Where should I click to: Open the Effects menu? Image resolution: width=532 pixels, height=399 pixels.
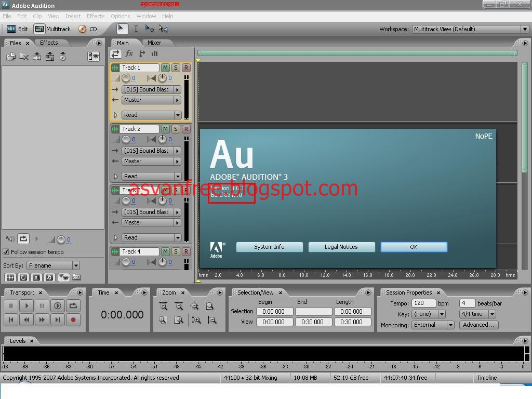(x=96, y=16)
